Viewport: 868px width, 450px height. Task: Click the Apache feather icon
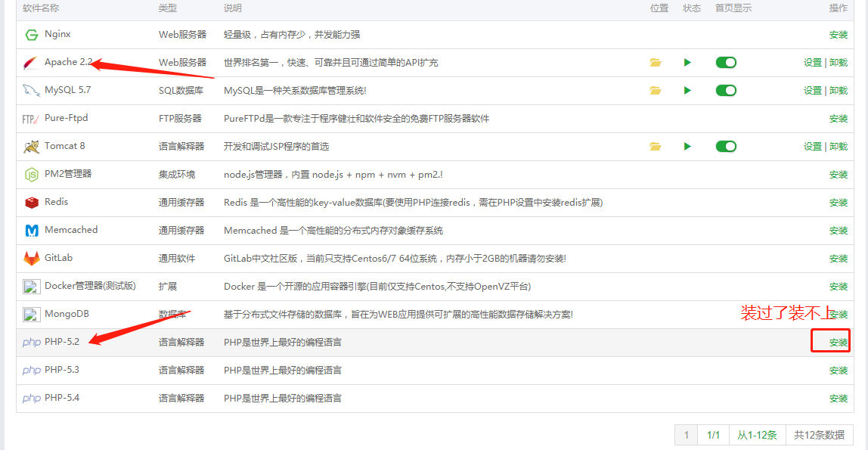[31, 63]
